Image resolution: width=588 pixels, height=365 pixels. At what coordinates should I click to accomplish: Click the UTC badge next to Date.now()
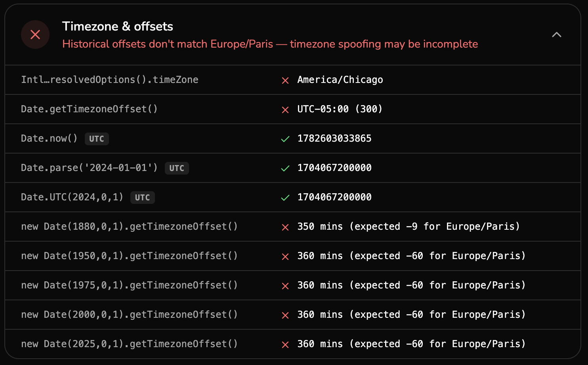[97, 139]
